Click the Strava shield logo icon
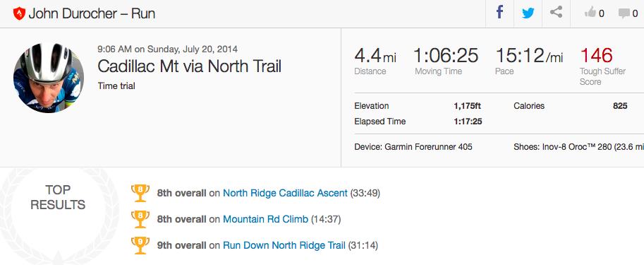 pyautogui.click(x=19, y=14)
